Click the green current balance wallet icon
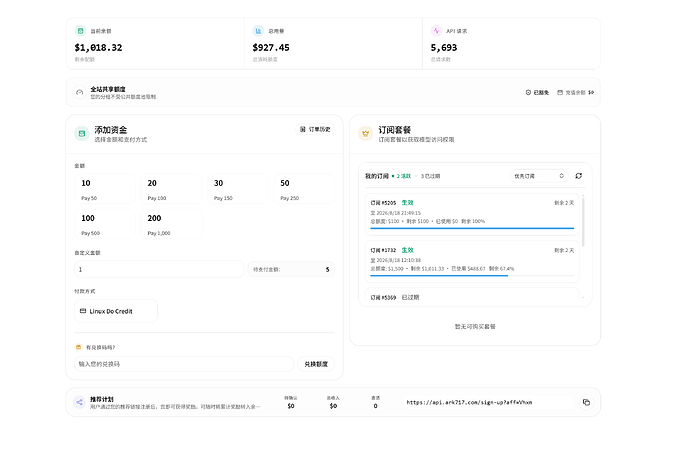Screen dimensions: 690x450 [80, 31]
